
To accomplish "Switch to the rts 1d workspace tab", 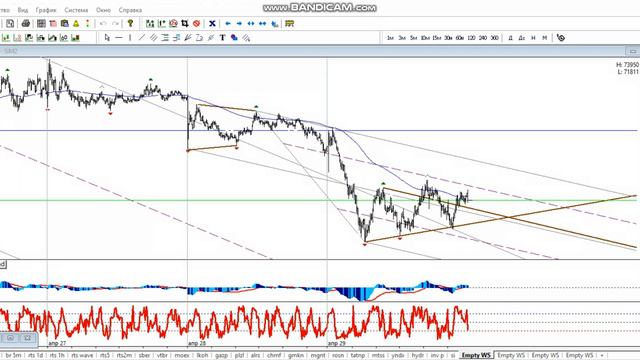I will tap(36, 355).
